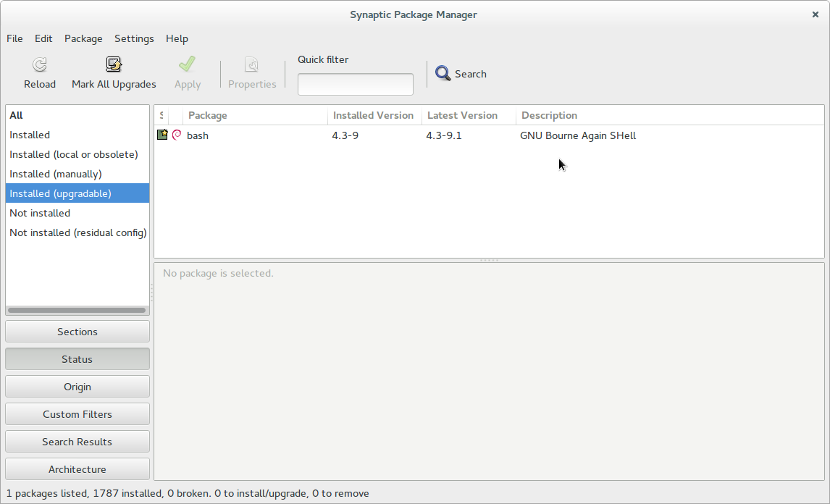Select the Not installed filter

pos(77,213)
